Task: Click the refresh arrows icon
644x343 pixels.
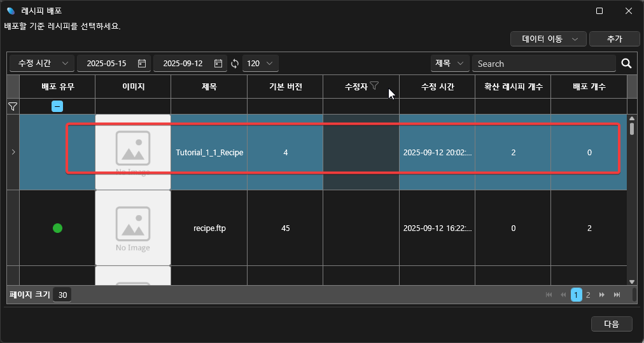Action: point(235,64)
